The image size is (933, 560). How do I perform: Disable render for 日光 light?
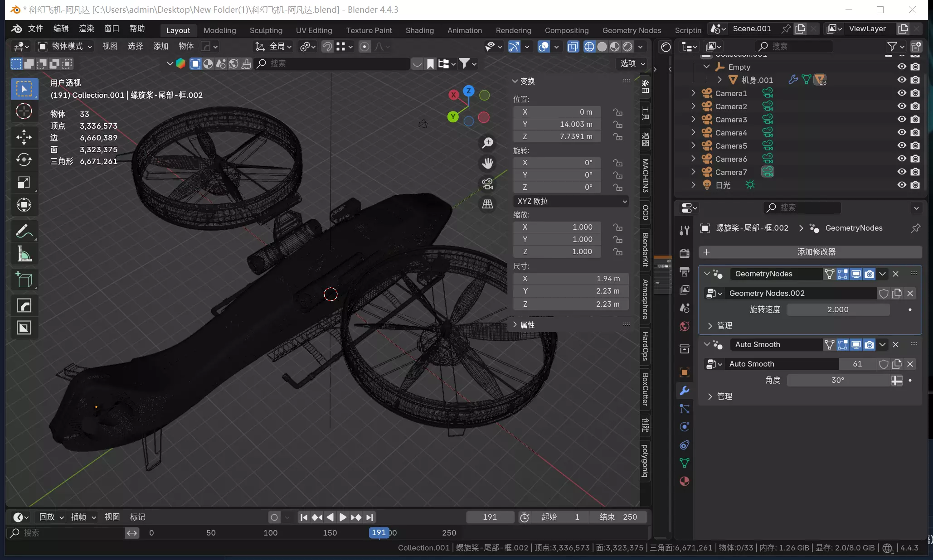(x=915, y=185)
